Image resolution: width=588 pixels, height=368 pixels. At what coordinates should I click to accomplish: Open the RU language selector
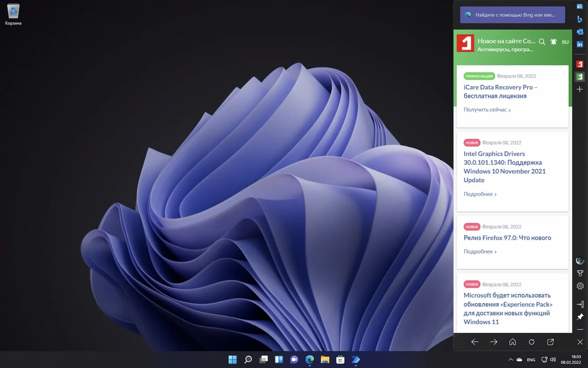pos(565,42)
